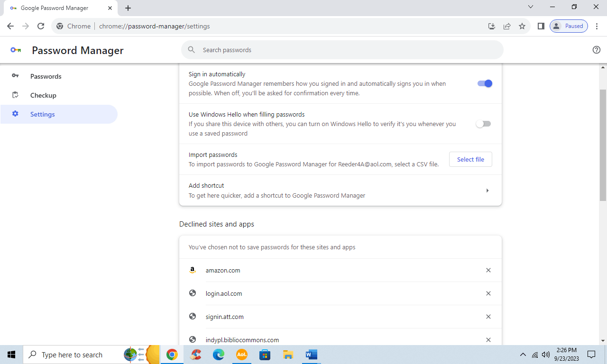The height and width of the screenshot is (364, 607).
Task: Open a new tab with plus button
Action: [x=128, y=8]
